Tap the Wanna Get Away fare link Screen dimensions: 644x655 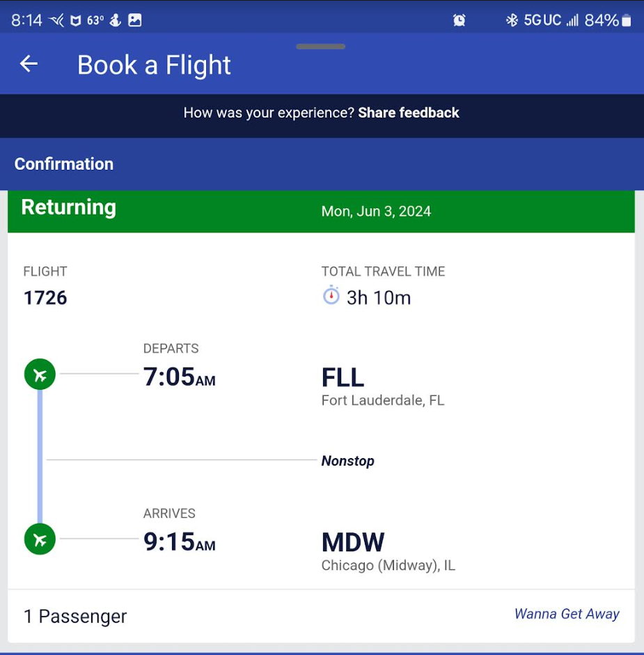[x=567, y=614]
